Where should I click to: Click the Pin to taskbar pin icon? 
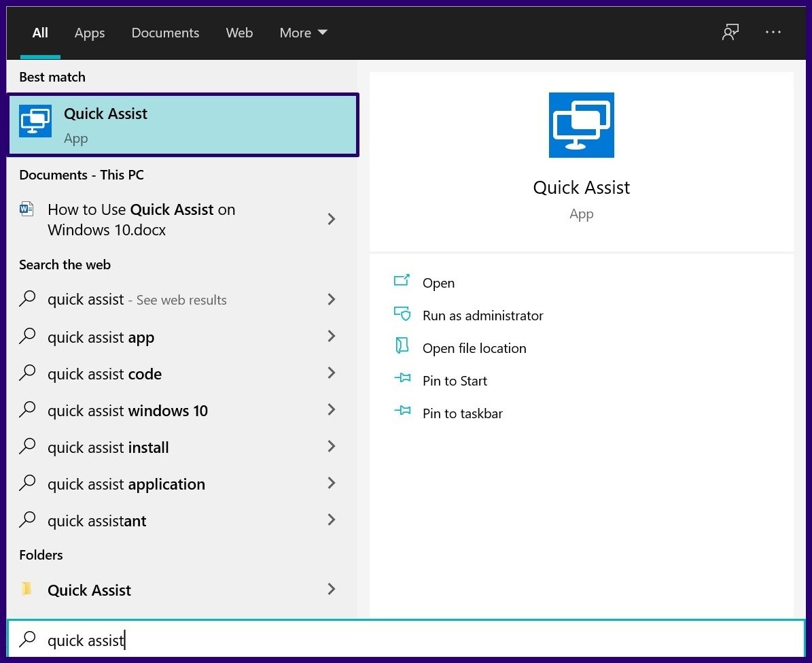(402, 412)
